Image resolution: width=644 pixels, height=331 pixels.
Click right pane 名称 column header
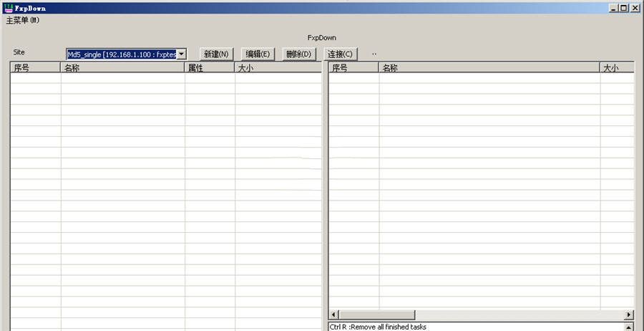[489, 68]
